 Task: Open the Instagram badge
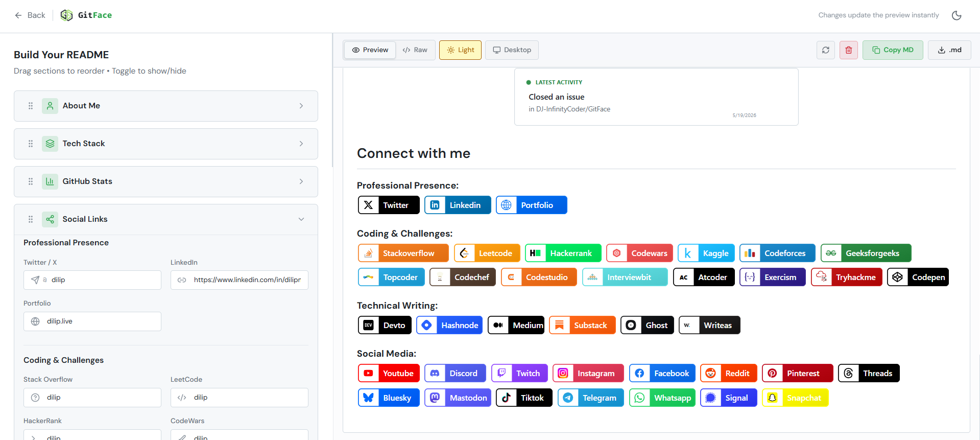point(588,373)
